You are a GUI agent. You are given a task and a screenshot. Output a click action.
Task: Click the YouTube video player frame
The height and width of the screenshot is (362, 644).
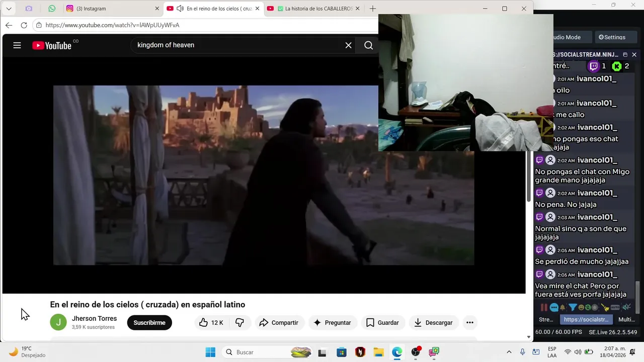(264, 175)
